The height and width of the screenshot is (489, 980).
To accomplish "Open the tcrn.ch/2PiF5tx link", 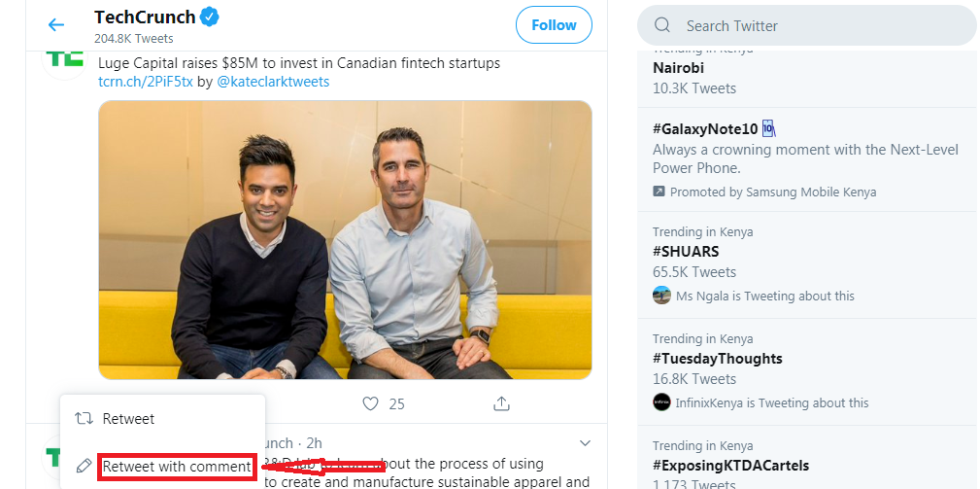I will [x=145, y=82].
